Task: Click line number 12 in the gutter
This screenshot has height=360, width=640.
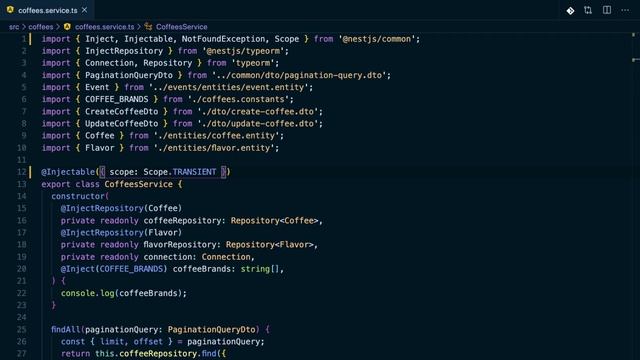Action: click(x=21, y=172)
